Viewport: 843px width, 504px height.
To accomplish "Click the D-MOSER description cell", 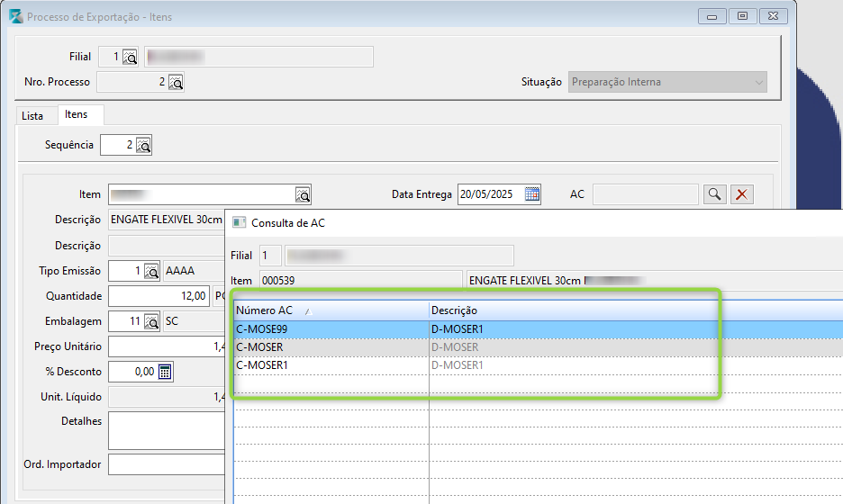I will [x=636, y=347].
